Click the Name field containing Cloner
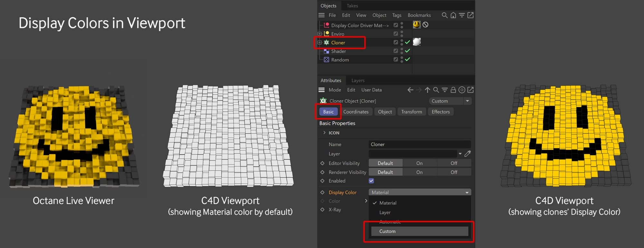This screenshot has height=248, width=644. [x=420, y=144]
